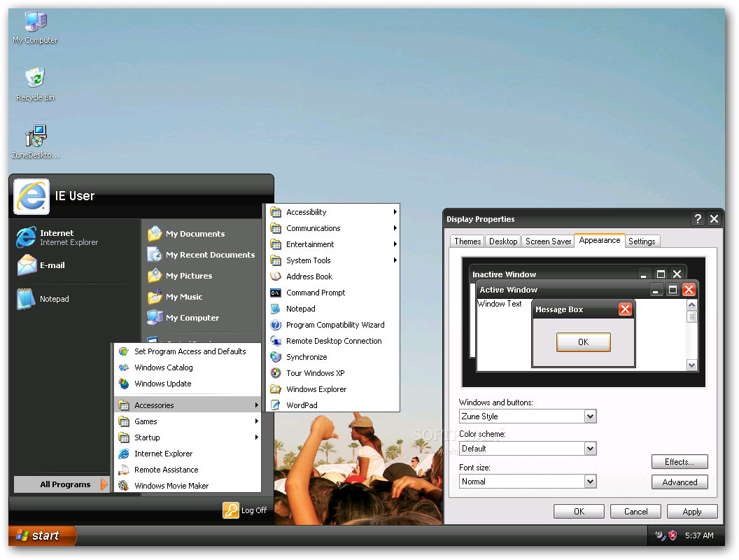This screenshot has width=739, height=560.
Task: Launch Internet Explorer in All Programs list
Action: tap(188, 454)
